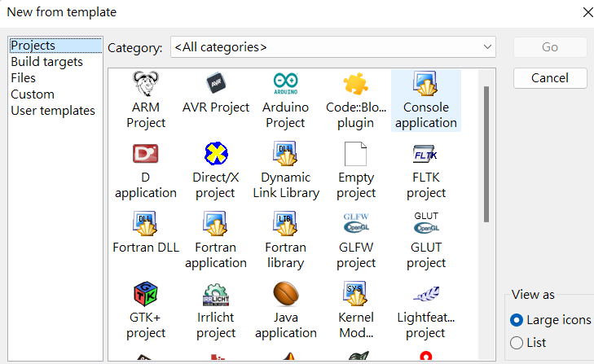Click the Go button
This screenshot has width=594, height=364.
(550, 47)
